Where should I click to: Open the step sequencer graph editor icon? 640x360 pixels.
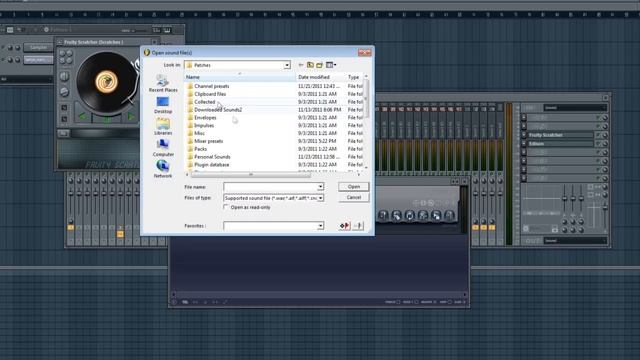(x=157, y=30)
